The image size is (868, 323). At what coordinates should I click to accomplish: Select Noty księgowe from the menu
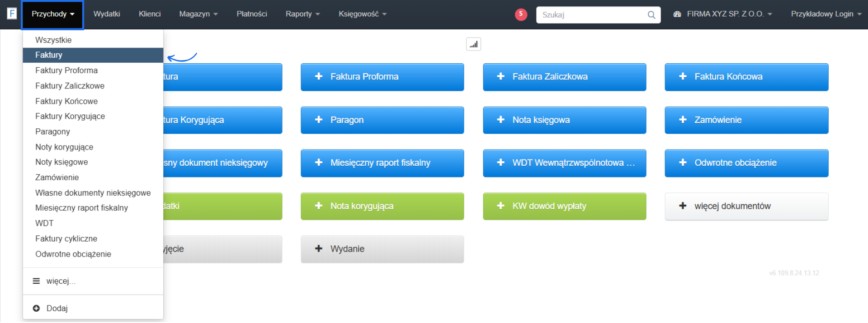tap(93, 162)
